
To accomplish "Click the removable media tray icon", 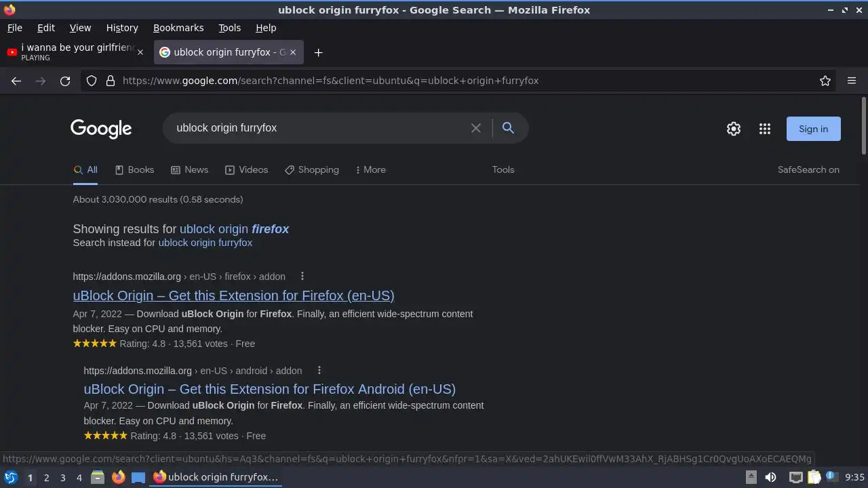I will (751, 477).
